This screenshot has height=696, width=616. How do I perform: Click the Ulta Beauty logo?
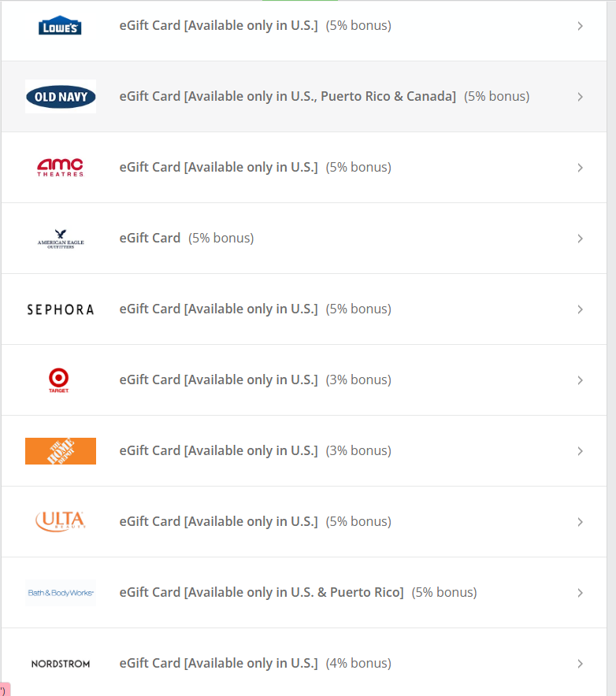(x=60, y=521)
